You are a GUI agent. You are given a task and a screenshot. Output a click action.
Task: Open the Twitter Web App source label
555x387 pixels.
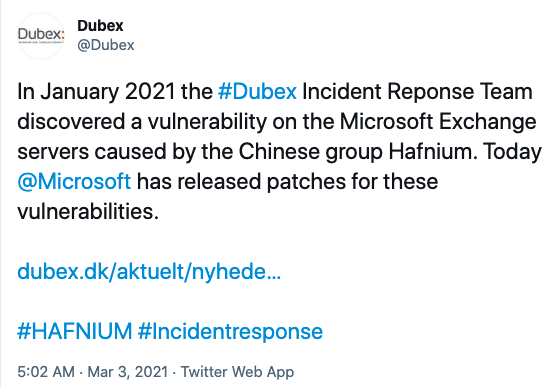(x=238, y=372)
